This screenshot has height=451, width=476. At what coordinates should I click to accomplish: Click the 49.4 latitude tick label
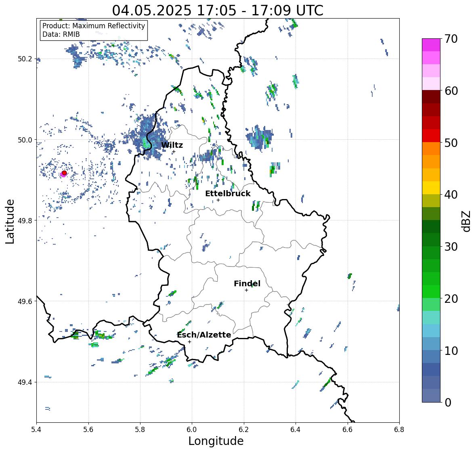click(x=25, y=382)
